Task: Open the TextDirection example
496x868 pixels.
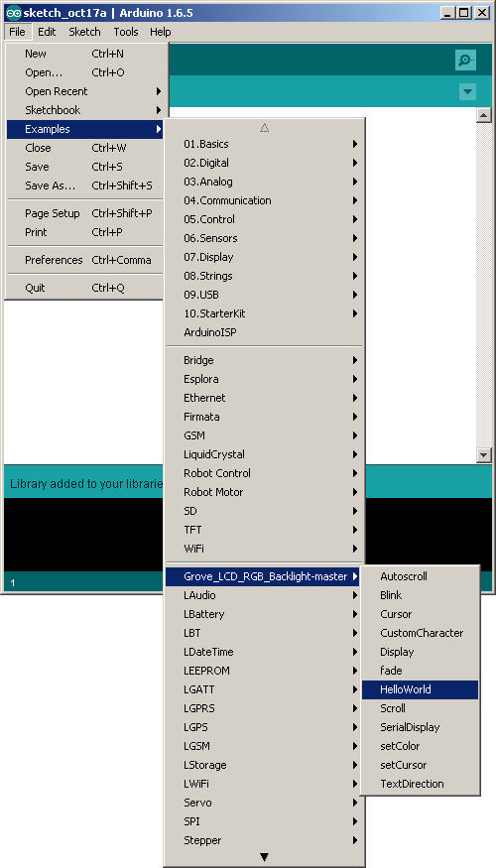Action: 421,784
